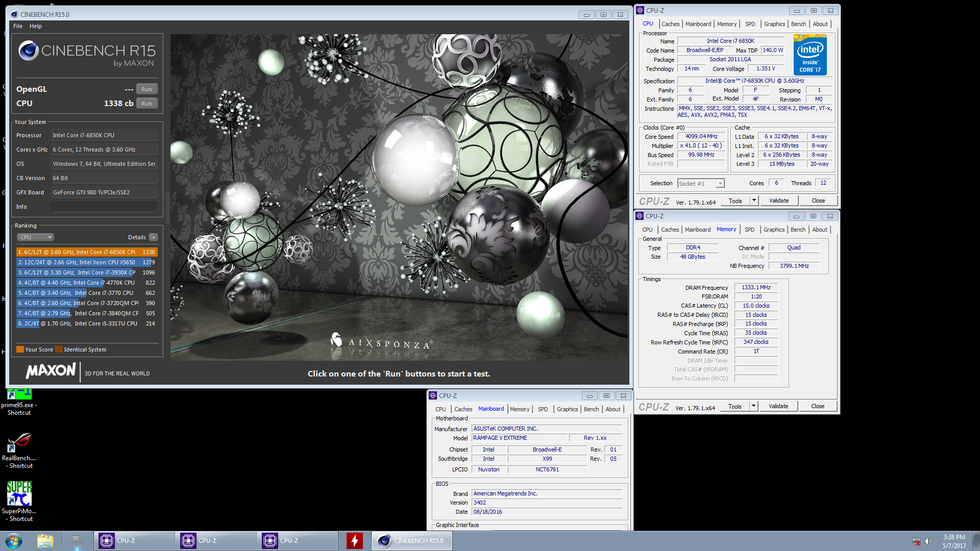The width and height of the screenshot is (980, 551).
Task: Click the network tray icon
Action: point(916,541)
